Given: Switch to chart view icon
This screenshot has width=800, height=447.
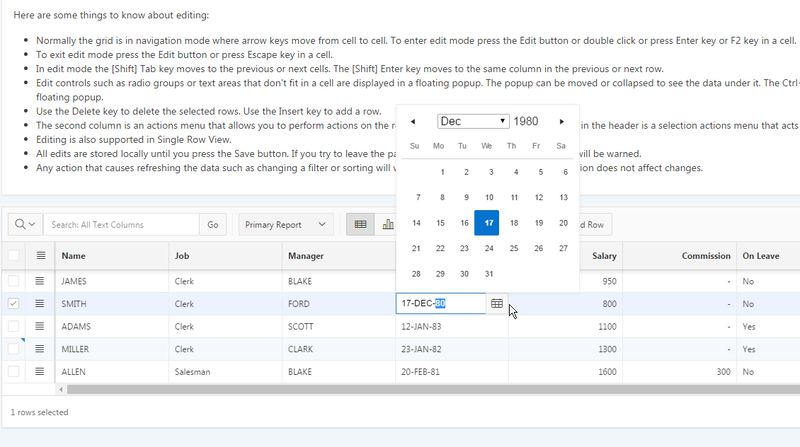Looking at the screenshot, I should pyautogui.click(x=386, y=225).
